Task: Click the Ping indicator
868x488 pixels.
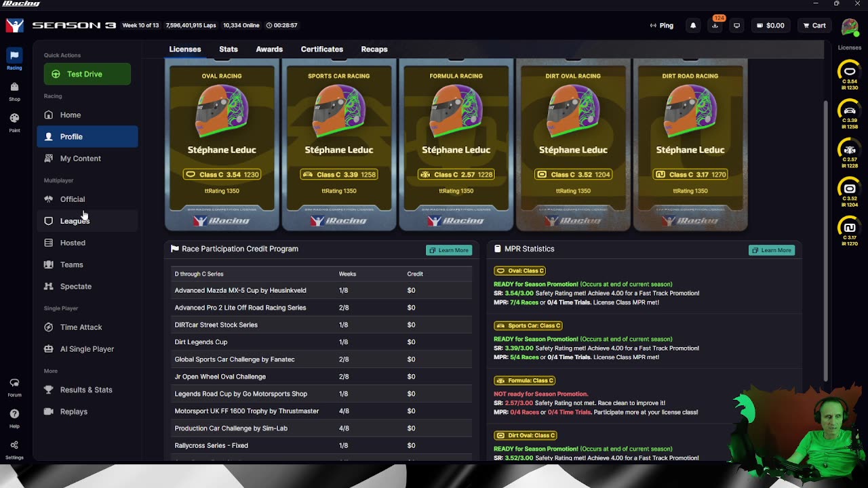Action: click(661, 26)
